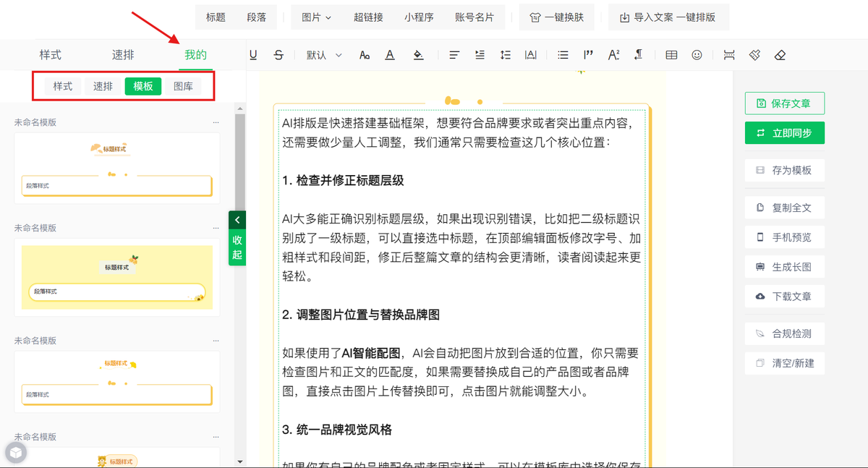This screenshot has width=868, height=468.
Task: Click the superscript A² icon
Action: pyautogui.click(x=613, y=55)
